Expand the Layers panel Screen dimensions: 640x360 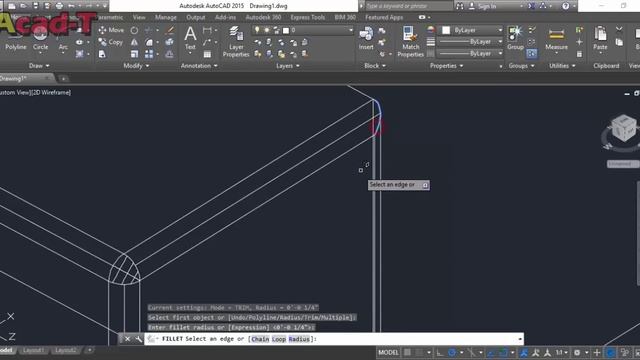click(x=288, y=66)
